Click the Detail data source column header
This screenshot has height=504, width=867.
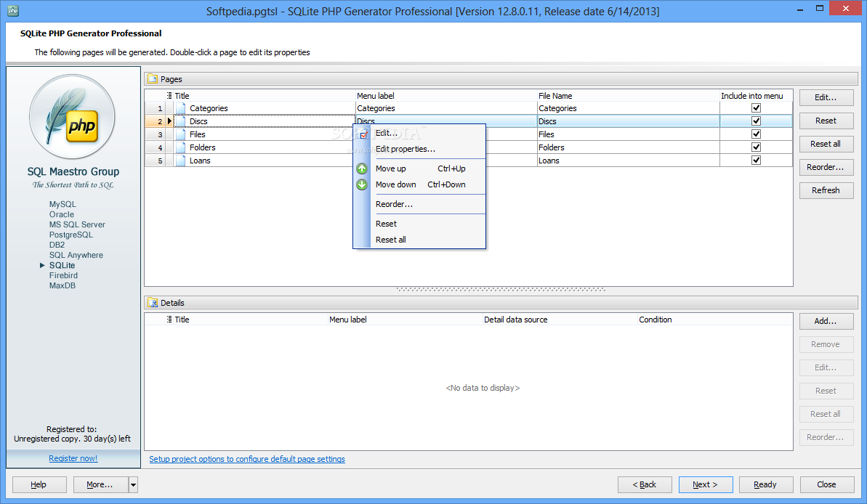tap(560, 320)
